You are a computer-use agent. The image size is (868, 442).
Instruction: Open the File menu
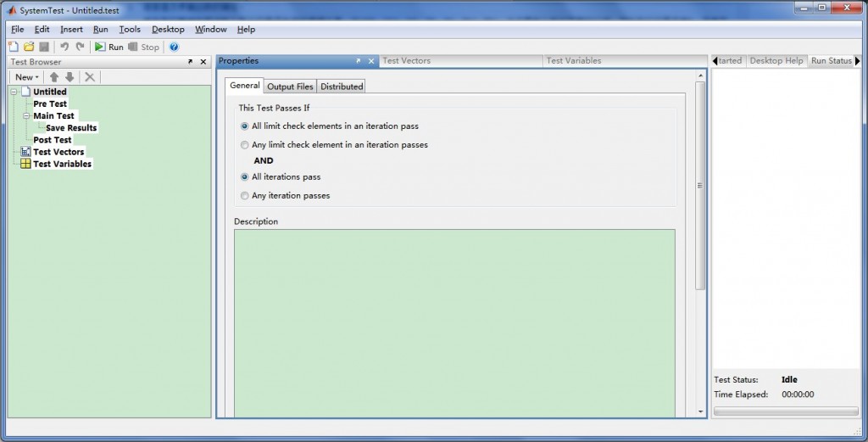[x=18, y=30]
